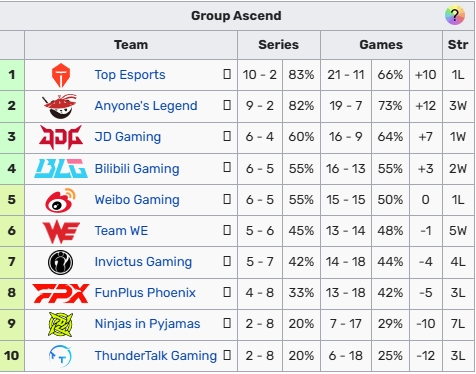Click the FunPlus Phoenix FPX logo
The height and width of the screenshot is (374, 476).
point(61,293)
